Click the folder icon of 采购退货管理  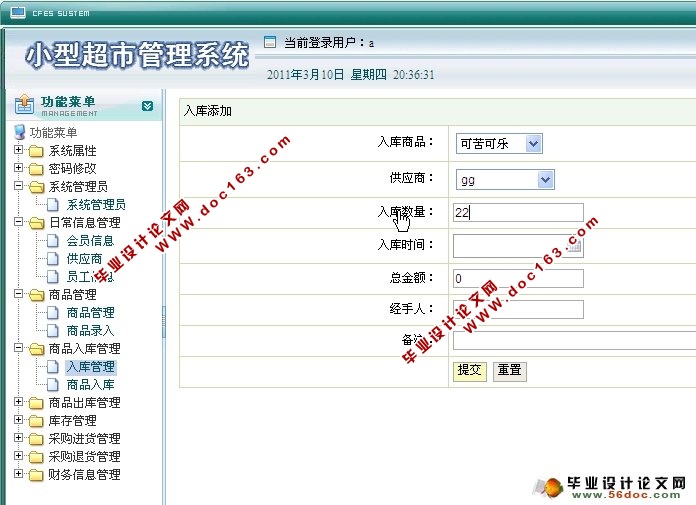[36, 457]
